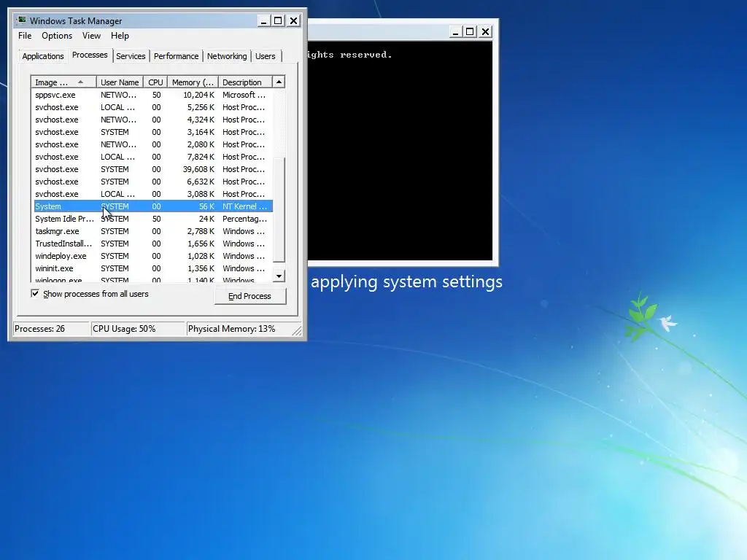Open the View menu
Viewport: 747px width, 560px height.
point(91,36)
